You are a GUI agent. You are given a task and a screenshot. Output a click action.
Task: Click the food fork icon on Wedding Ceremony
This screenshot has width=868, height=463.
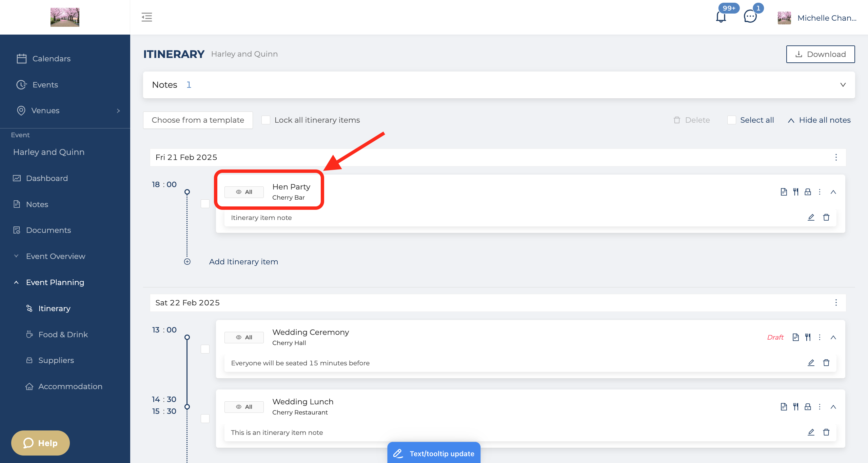[808, 337]
